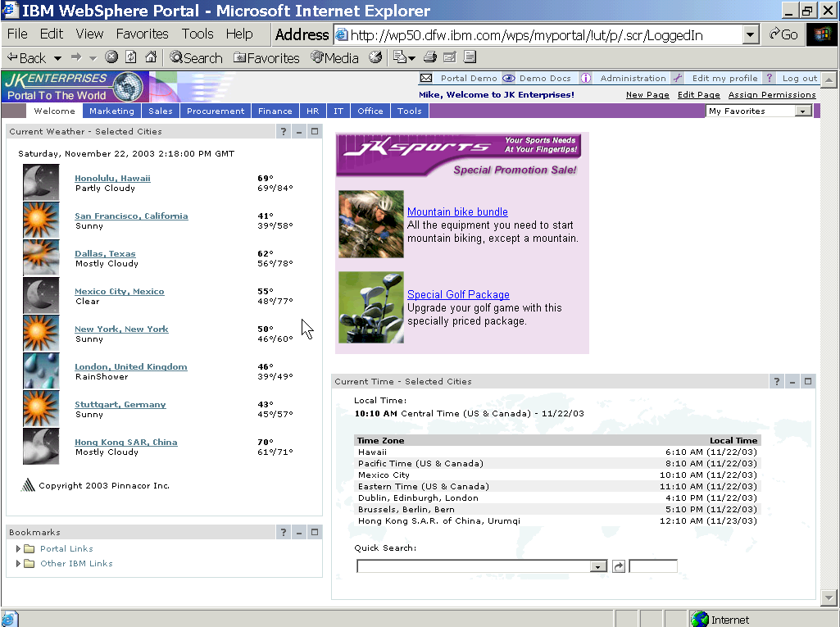Open Search pane in browser

196,57
